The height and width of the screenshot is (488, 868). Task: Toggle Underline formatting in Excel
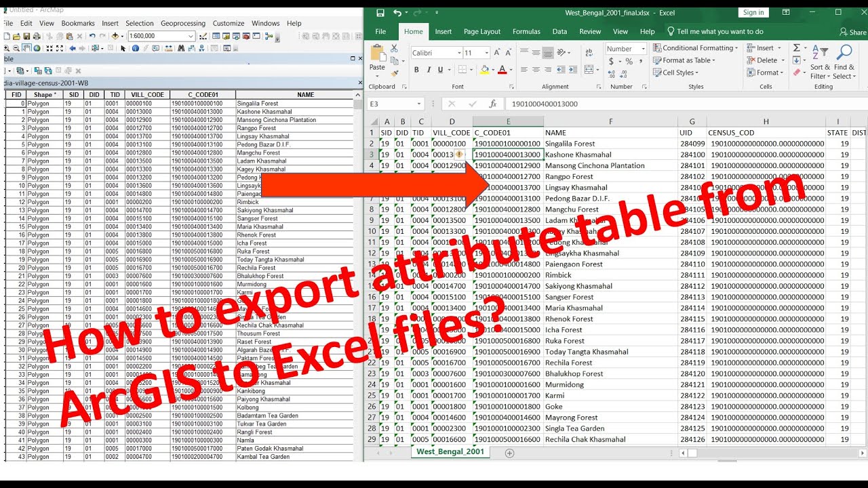coord(440,70)
